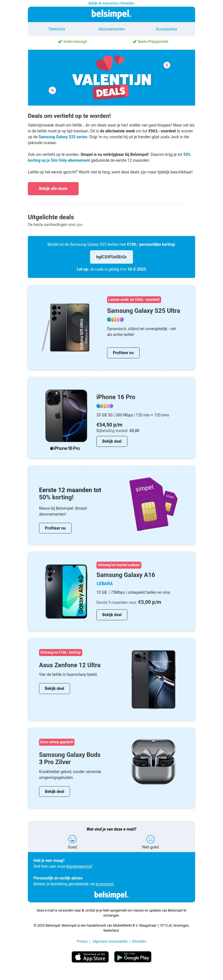Click the hgIC2UFUoSErGc discount code box
The image size is (223, 980).
[111, 257]
